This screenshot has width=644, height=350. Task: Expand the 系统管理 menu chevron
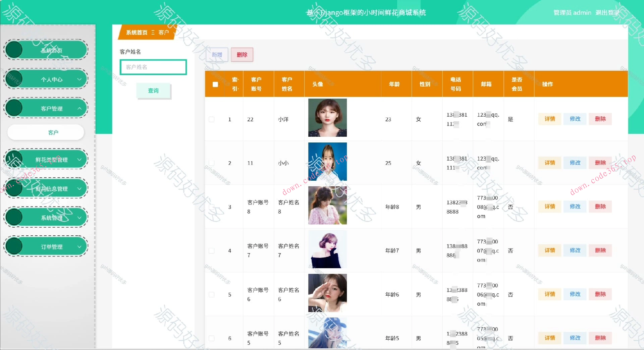pos(79,218)
